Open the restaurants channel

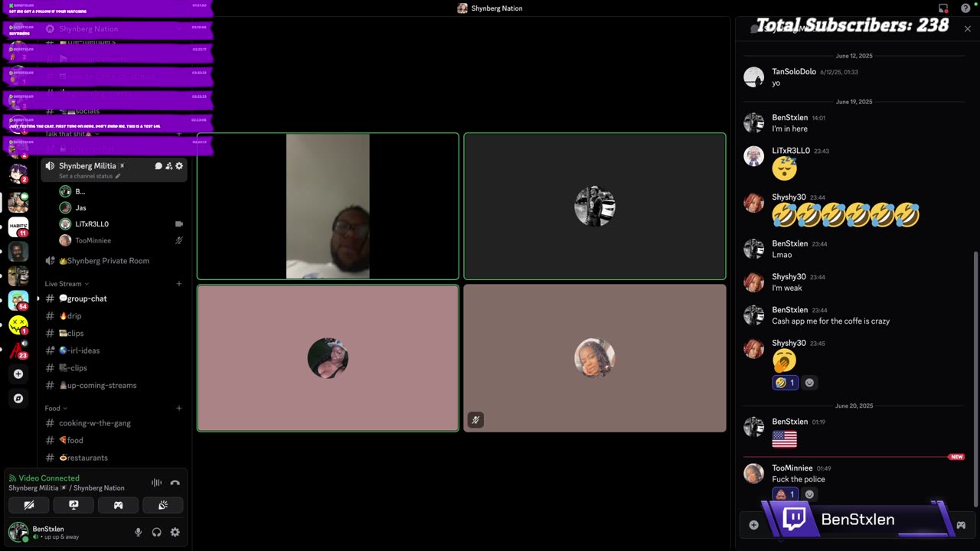(x=113, y=458)
